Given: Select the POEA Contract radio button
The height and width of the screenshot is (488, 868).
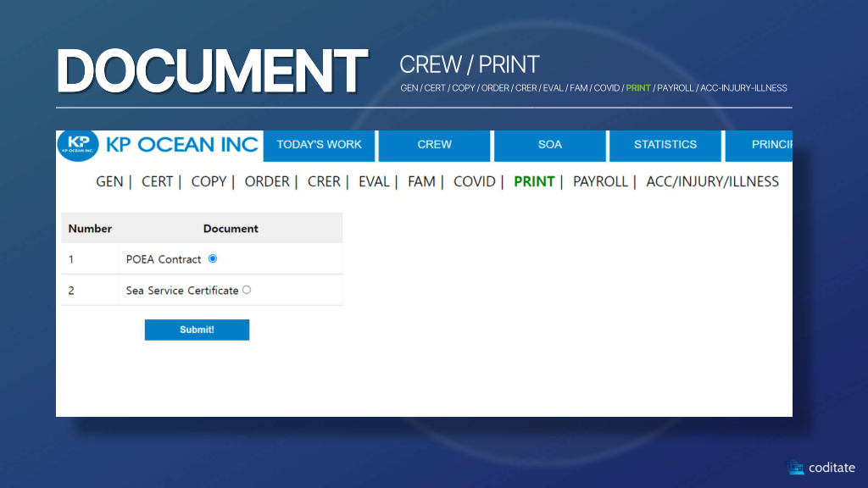Looking at the screenshot, I should click(212, 258).
